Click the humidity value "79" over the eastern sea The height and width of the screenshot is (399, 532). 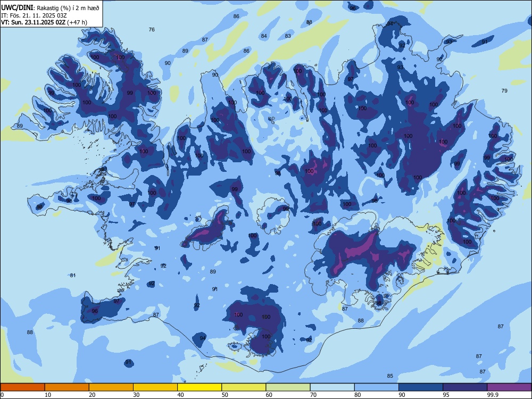coord(504,90)
